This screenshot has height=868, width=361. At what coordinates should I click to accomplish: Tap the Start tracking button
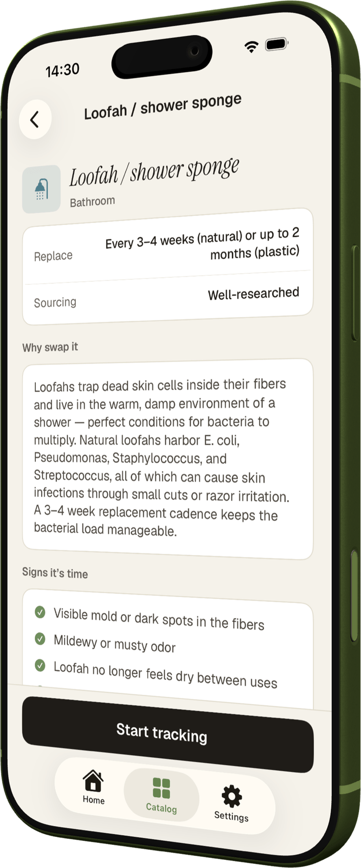[x=168, y=734]
